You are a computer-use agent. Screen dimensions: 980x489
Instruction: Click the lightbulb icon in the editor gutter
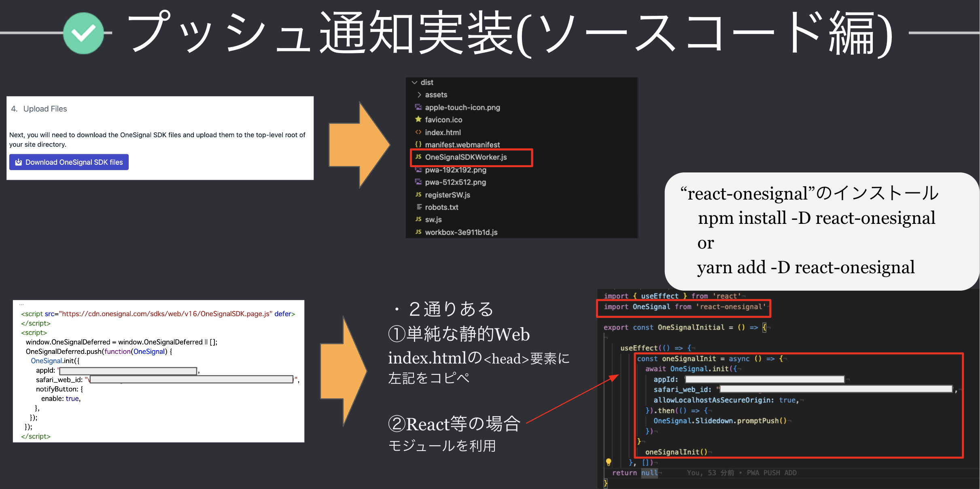[x=608, y=461]
